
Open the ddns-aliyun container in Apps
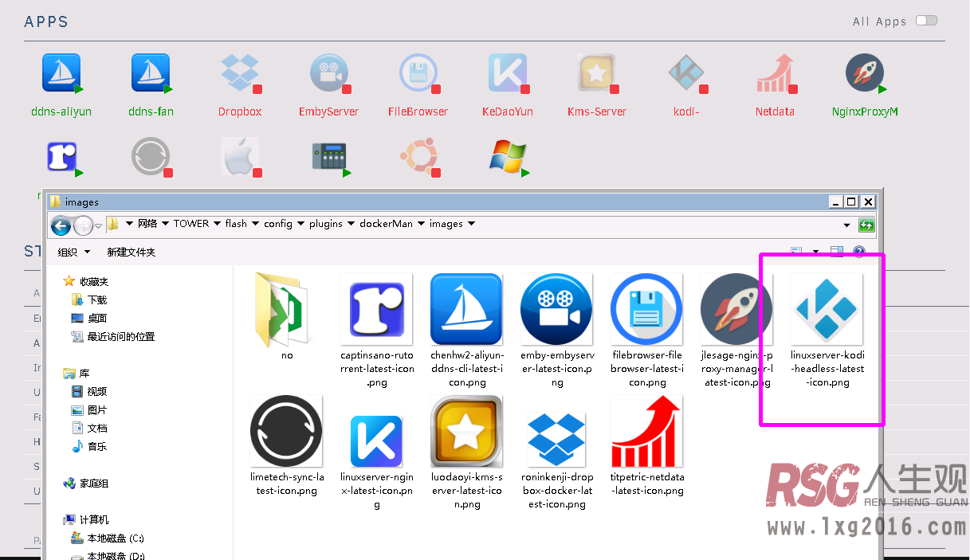click(x=61, y=74)
